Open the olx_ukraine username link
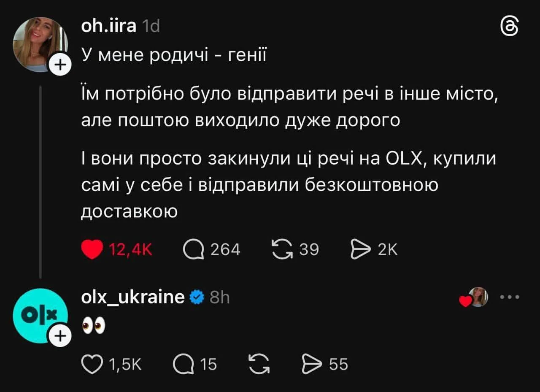540x392 pixels. [x=133, y=297]
